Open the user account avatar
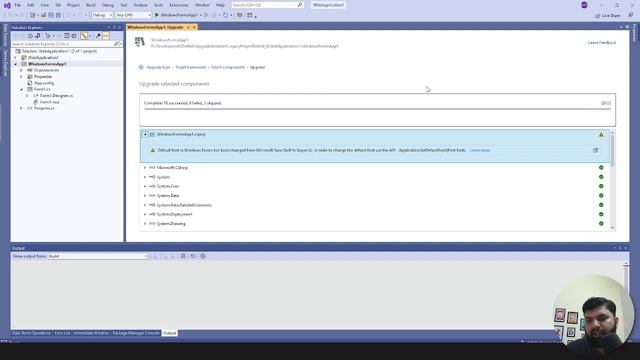This screenshot has height=360, width=640. point(584,5)
